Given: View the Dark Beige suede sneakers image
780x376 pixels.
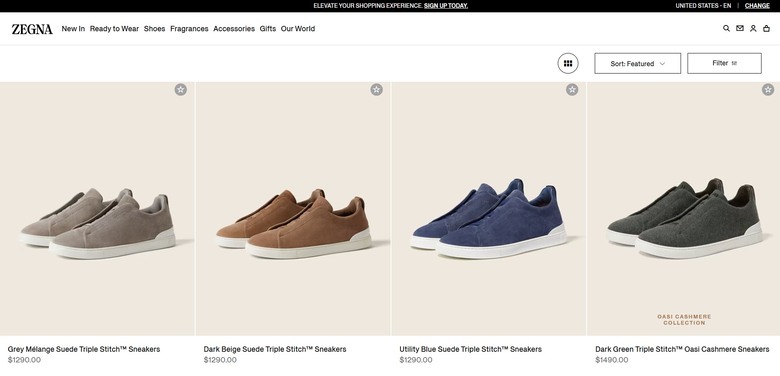Looking at the screenshot, I should coord(293,209).
